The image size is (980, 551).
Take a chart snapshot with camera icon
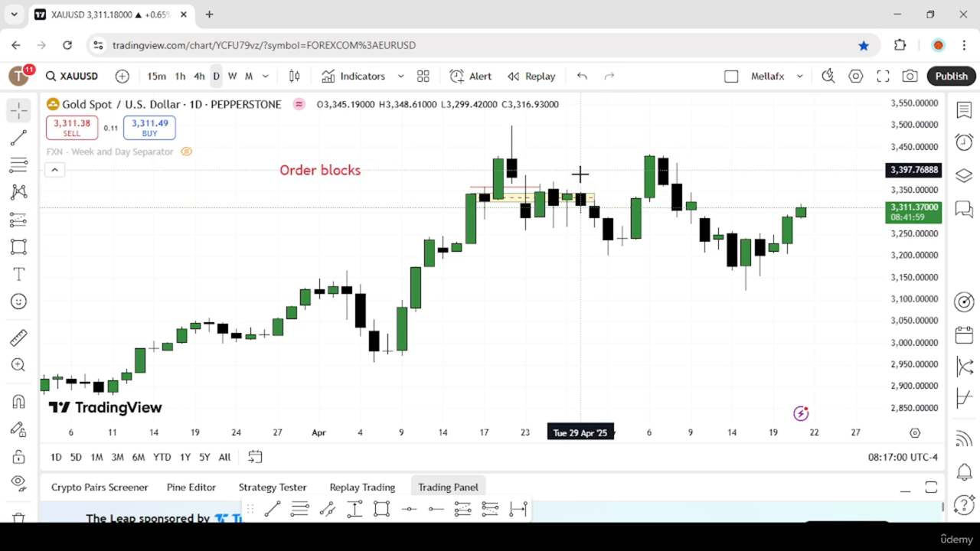point(910,76)
